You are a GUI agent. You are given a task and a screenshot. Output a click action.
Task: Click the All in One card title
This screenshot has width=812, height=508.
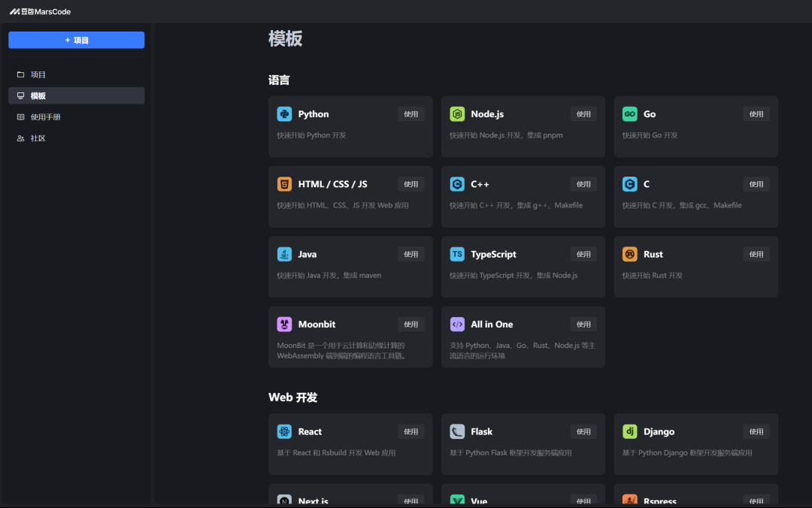pos(492,324)
